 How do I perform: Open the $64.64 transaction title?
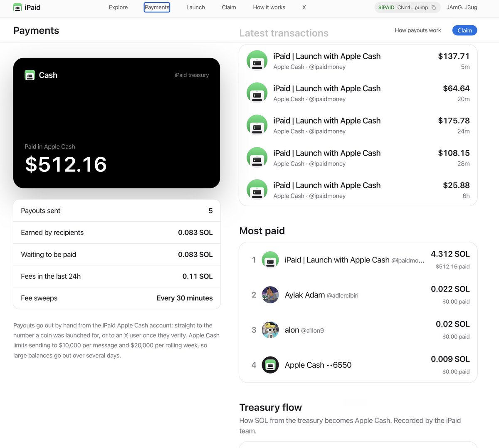tap(327, 89)
